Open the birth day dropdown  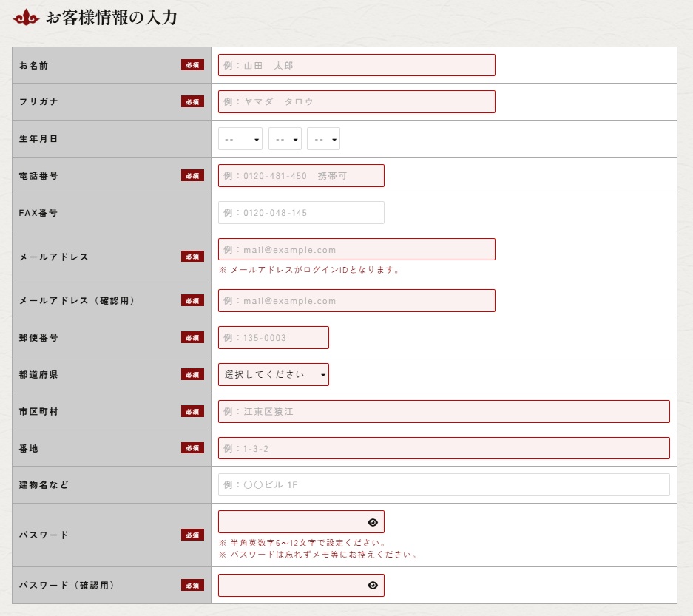(x=323, y=139)
